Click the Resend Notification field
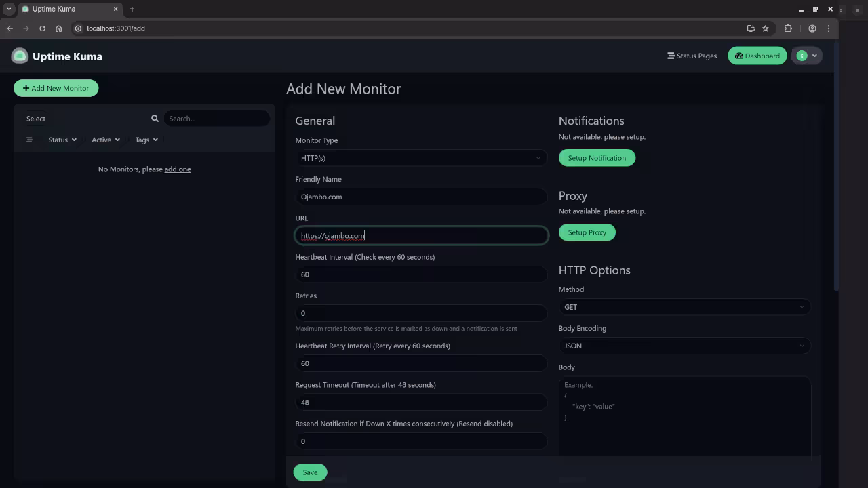868x488 pixels. pyautogui.click(x=421, y=441)
